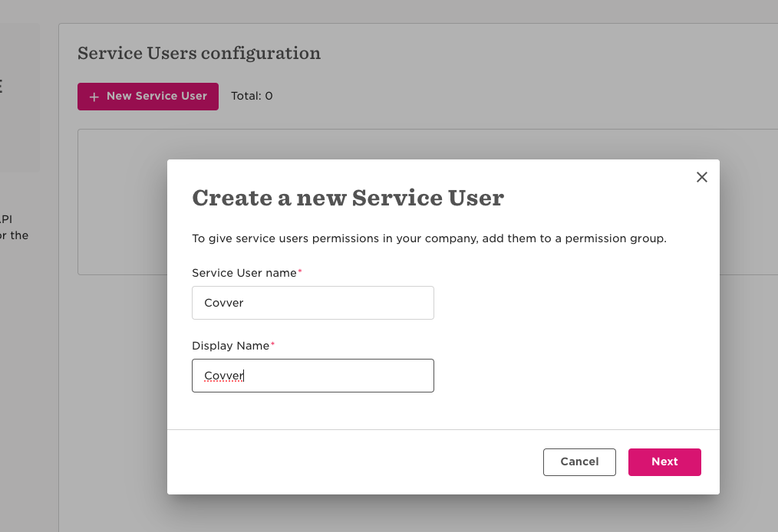This screenshot has width=778, height=532.
Task: Click the Display Name input field
Action: [x=312, y=376]
